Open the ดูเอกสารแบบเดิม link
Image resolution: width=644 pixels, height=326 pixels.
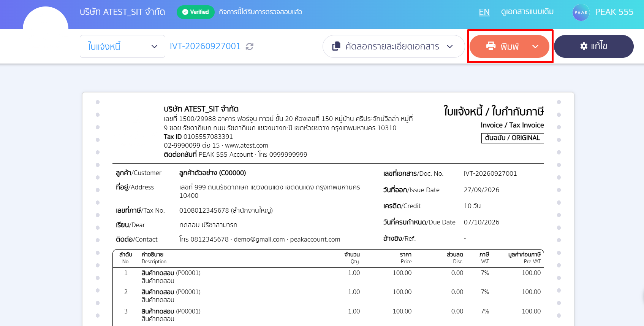[527, 12]
